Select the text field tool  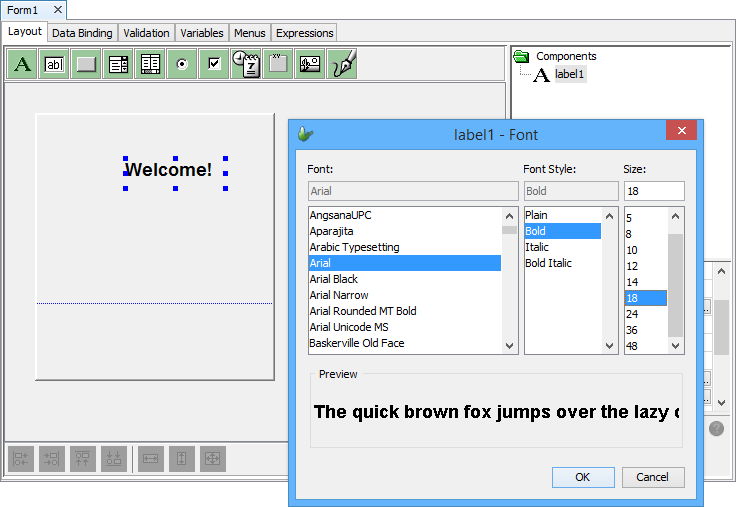(x=55, y=64)
